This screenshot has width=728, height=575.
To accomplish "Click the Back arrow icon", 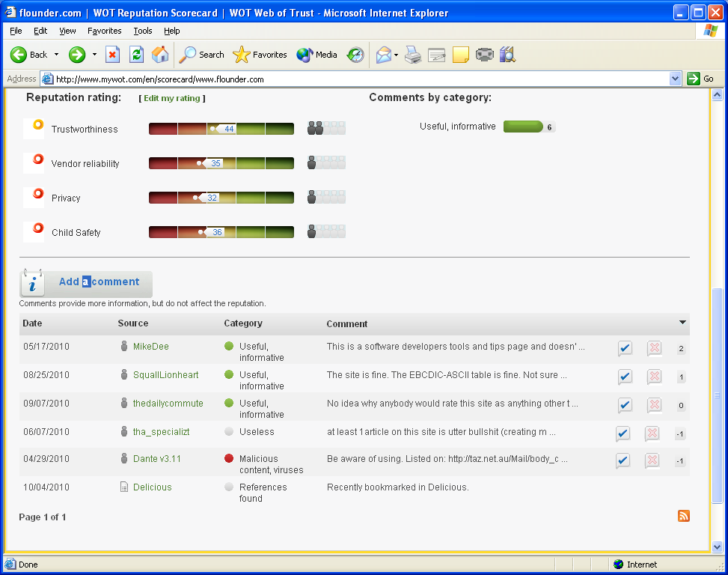I will coord(19,55).
